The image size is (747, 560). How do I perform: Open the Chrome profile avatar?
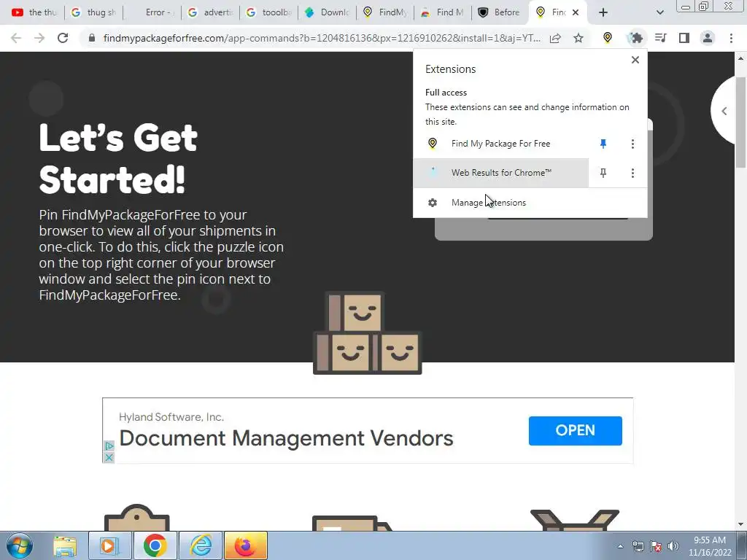708,38
